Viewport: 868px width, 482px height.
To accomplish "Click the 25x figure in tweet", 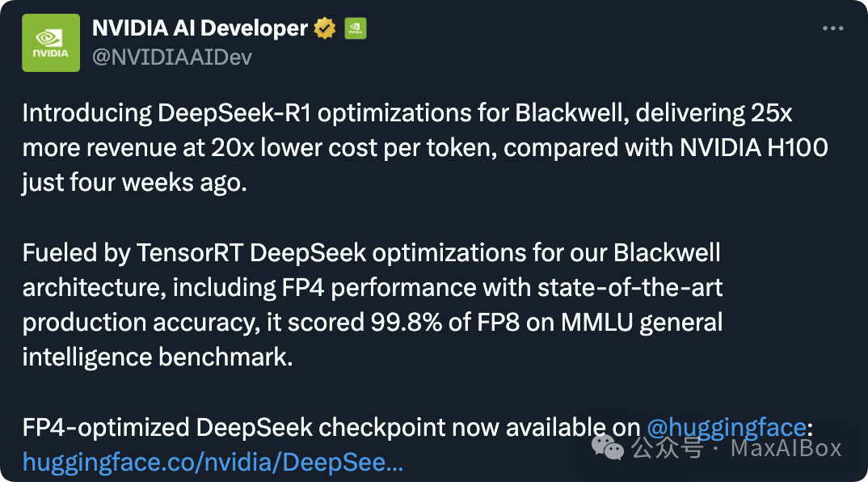I will 772,113.
